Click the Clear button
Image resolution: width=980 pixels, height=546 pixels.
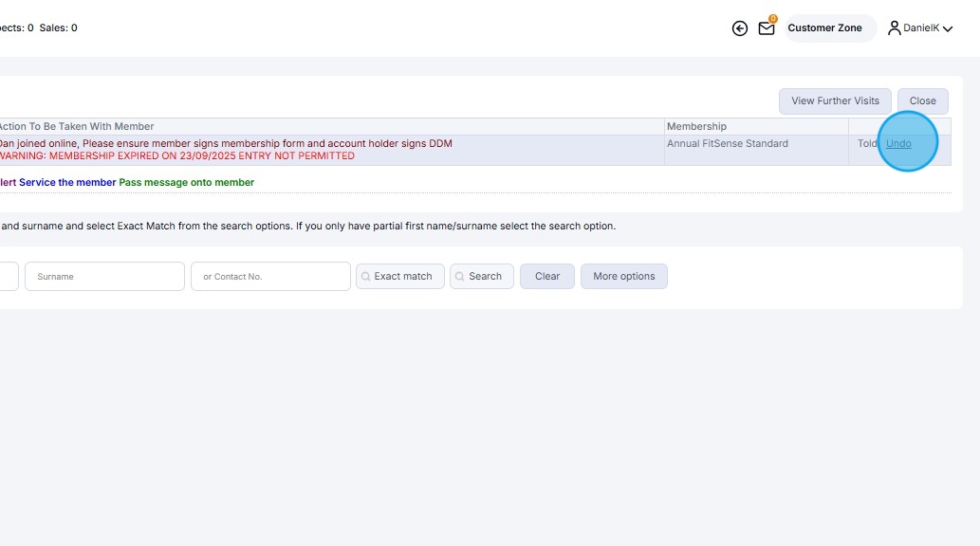pos(546,276)
